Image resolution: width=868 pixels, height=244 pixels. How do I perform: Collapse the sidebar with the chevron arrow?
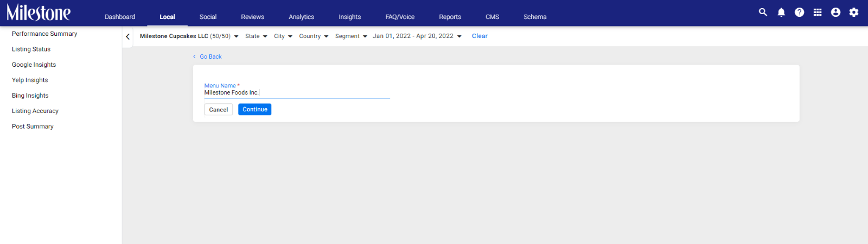point(127,36)
